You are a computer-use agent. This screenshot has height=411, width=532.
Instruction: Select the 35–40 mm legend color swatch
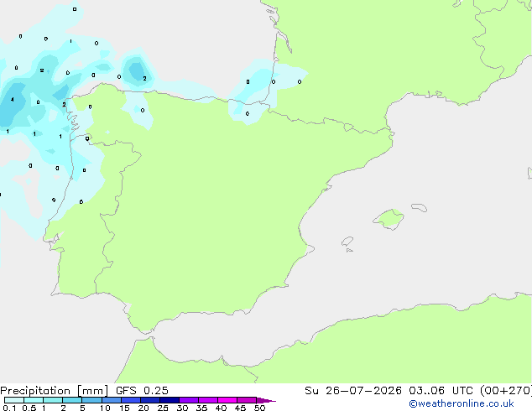208,400
